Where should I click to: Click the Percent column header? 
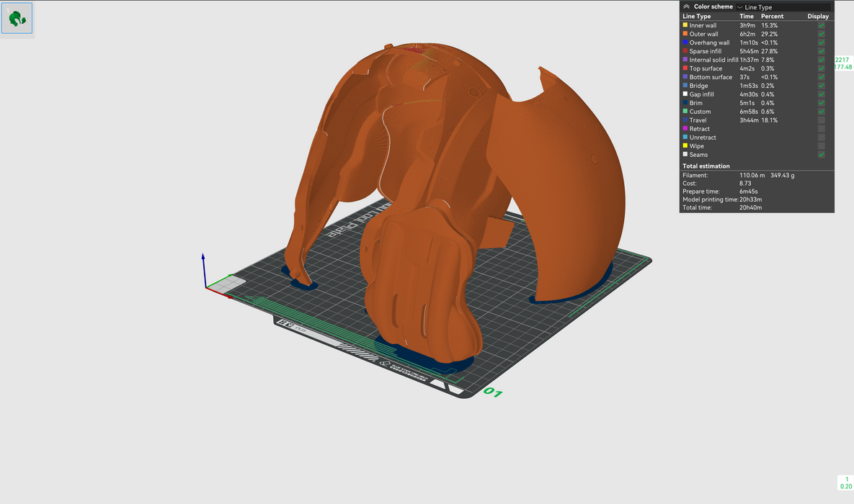(772, 16)
